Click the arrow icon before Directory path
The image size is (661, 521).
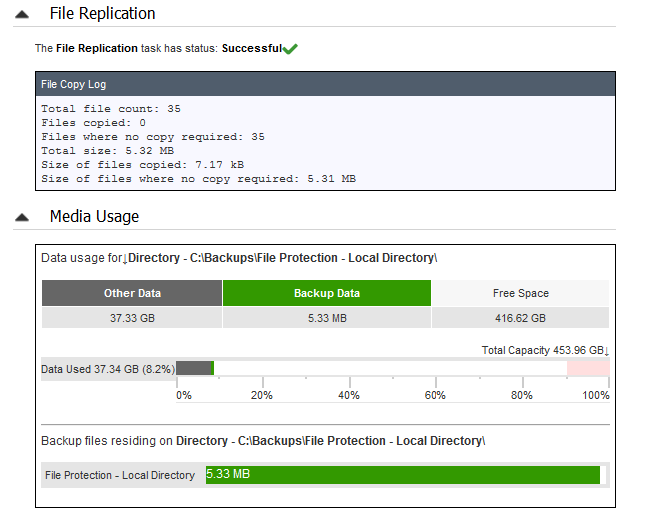point(125,259)
